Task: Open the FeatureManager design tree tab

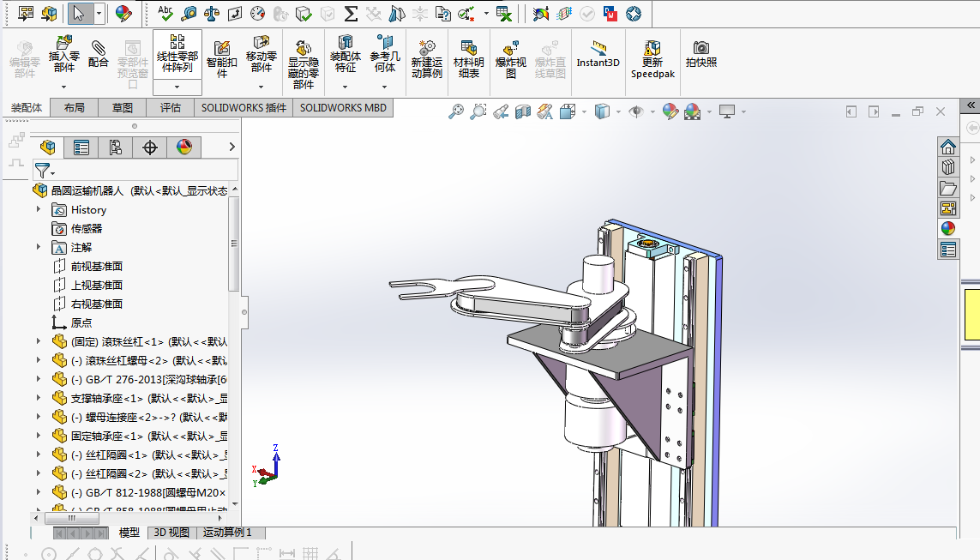Action: click(47, 148)
